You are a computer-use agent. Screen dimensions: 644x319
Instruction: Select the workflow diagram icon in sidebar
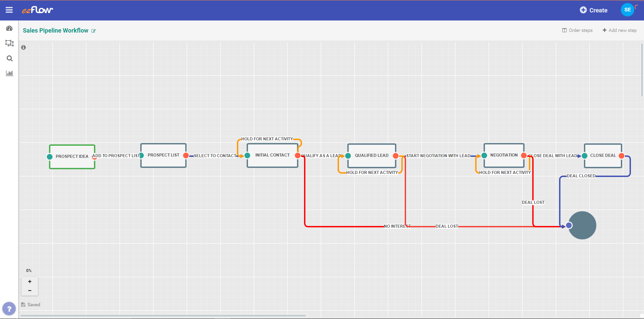pos(9,43)
